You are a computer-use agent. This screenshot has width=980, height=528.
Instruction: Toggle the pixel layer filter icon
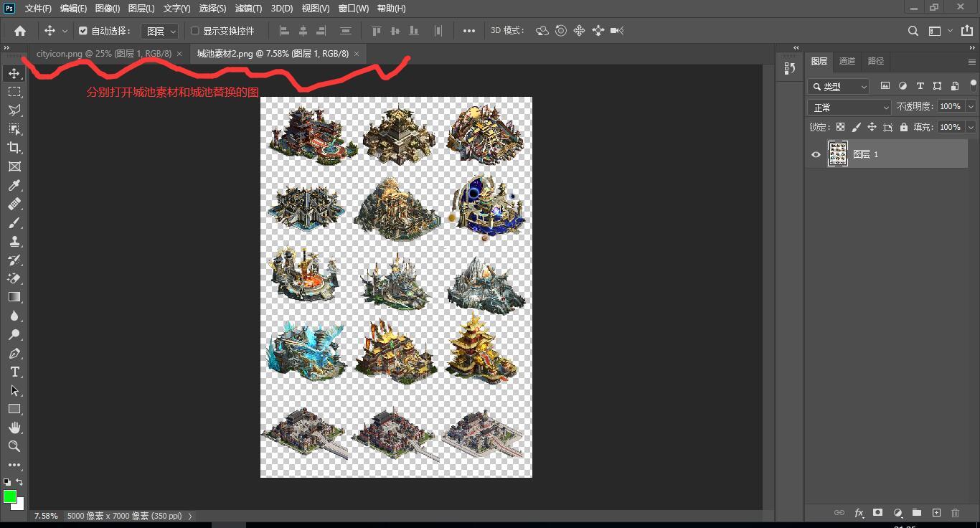(x=885, y=86)
